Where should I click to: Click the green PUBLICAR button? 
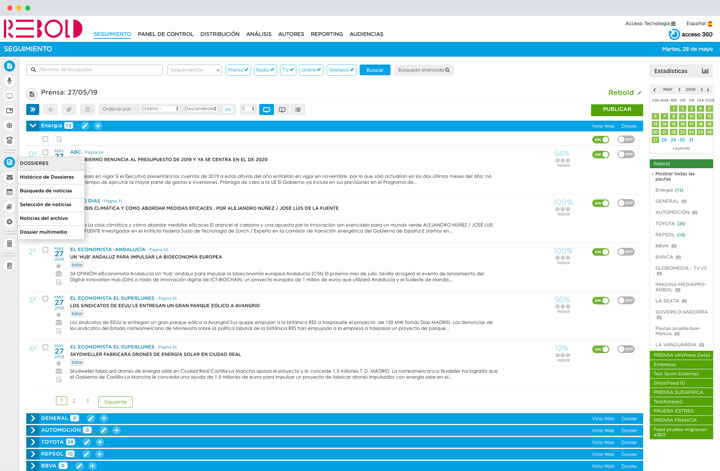coord(617,110)
